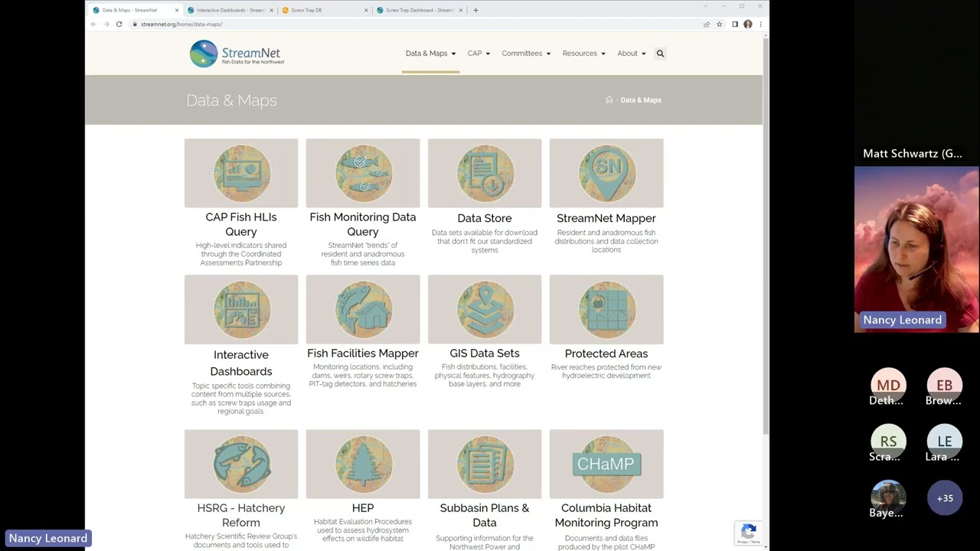
Task: Open the Protected Areas grid icon
Action: point(606,309)
